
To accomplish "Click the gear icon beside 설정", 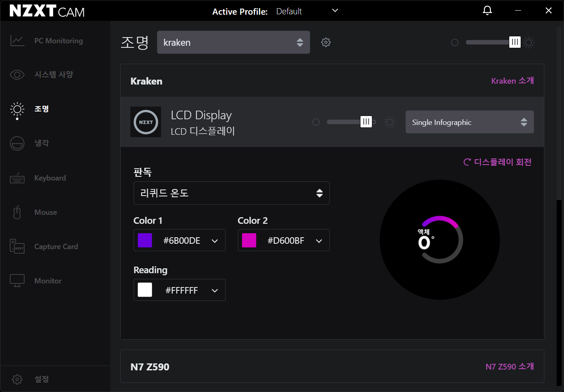I will tap(17, 379).
